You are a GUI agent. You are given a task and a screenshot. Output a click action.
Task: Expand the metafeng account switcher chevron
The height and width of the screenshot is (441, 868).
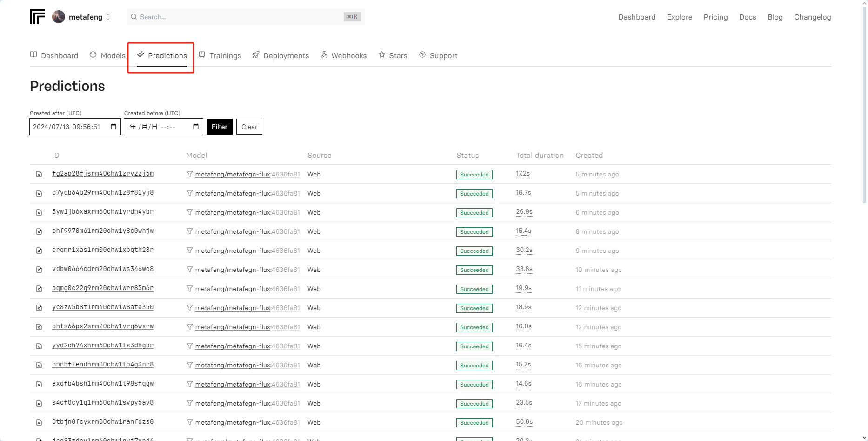108,17
